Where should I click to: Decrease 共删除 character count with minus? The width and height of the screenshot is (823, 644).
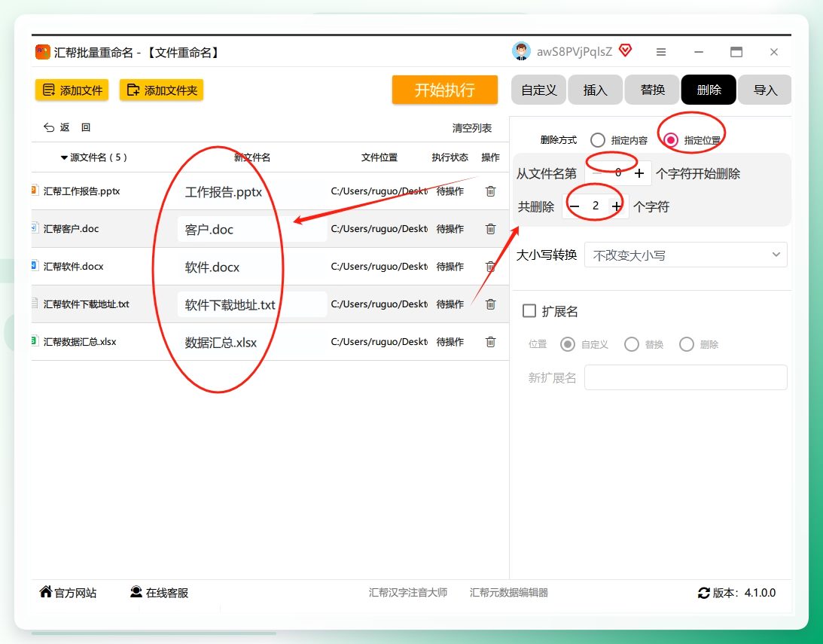click(x=575, y=206)
